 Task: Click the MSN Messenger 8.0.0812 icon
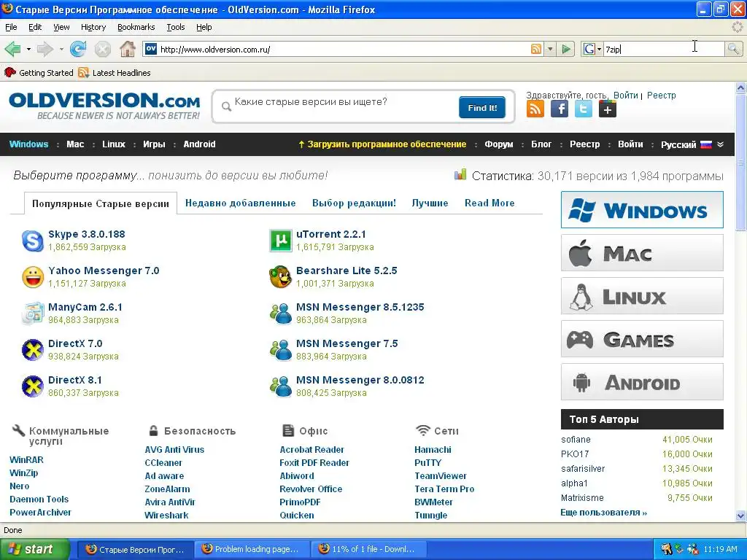[x=281, y=386]
